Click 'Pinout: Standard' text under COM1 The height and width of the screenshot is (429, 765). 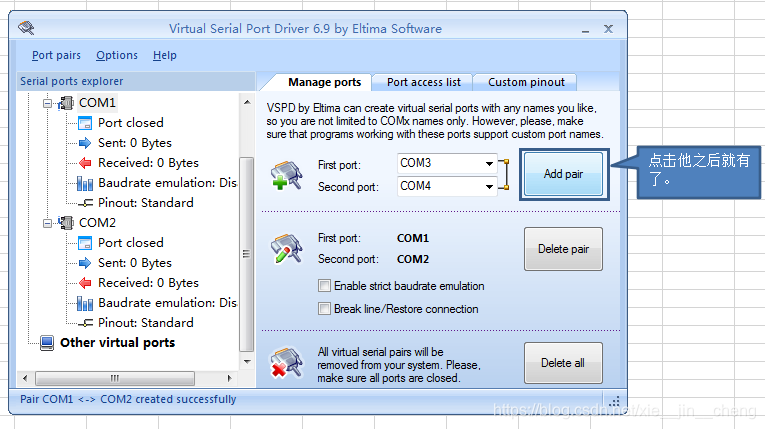[x=145, y=203]
